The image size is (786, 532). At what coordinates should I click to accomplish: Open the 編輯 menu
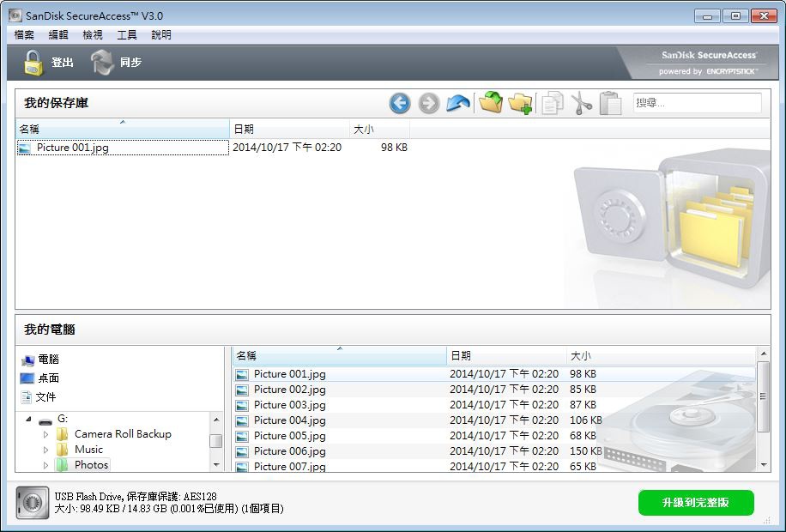click(58, 34)
